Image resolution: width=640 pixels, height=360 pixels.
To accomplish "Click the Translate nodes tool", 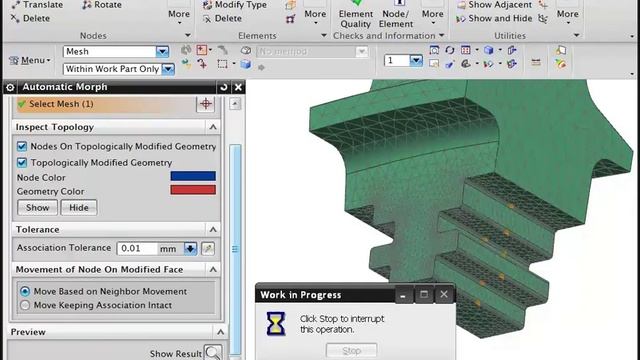I will 37,5.
